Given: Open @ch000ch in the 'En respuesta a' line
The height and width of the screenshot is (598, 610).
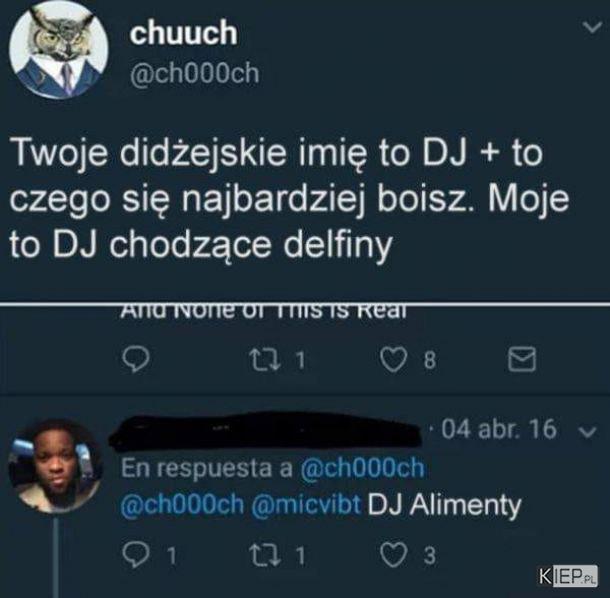Looking at the screenshot, I should (x=362, y=467).
